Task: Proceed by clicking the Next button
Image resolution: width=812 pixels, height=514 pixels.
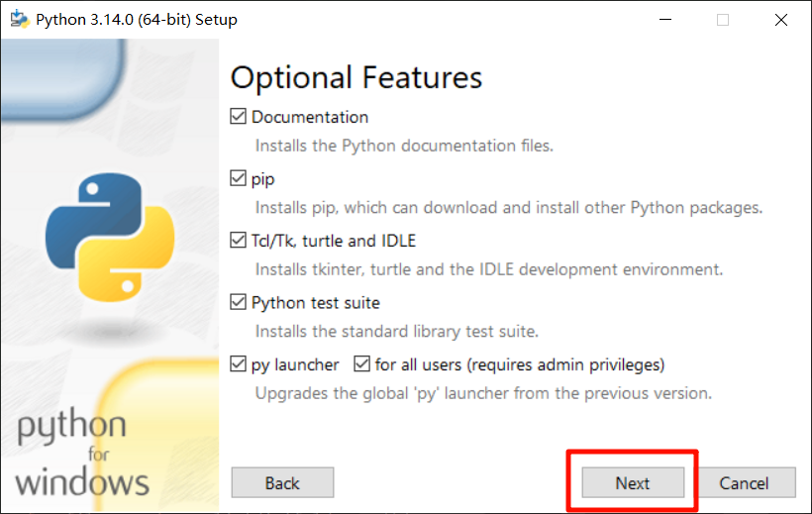Action: tap(633, 483)
